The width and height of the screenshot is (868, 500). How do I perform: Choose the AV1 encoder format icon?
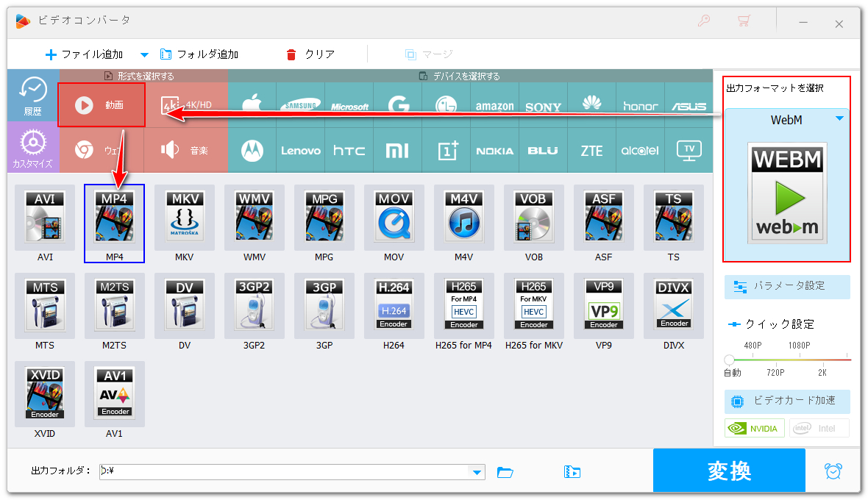tap(115, 395)
